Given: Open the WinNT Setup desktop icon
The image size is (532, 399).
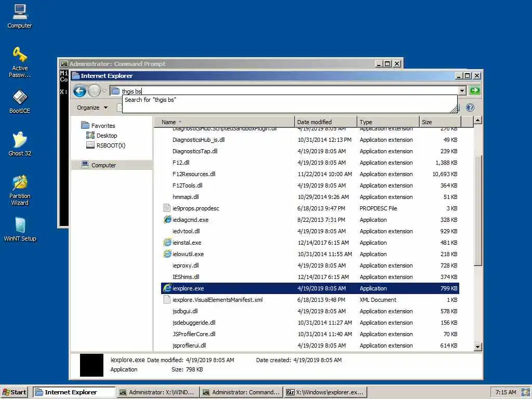Looking at the screenshot, I should point(20,229).
